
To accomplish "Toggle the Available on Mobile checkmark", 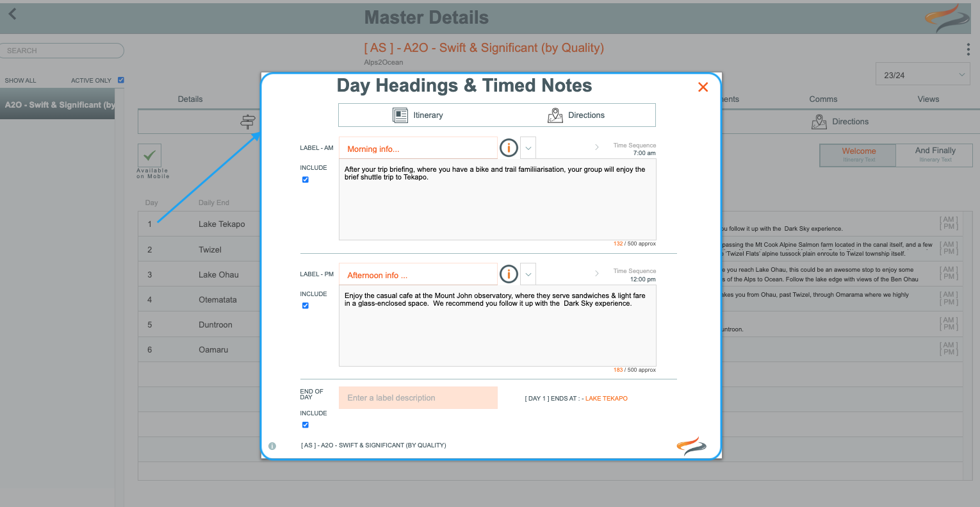I will click(x=149, y=155).
